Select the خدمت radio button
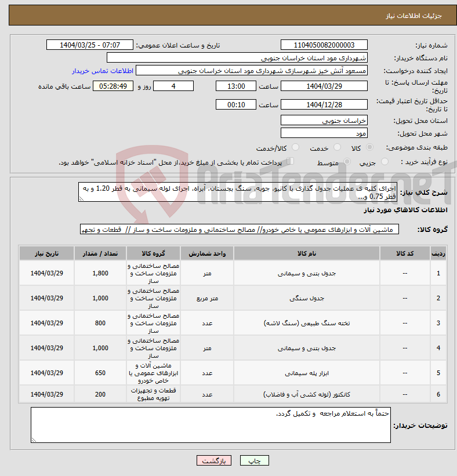Viewport: 457px width, 476px height. (x=337, y=147)
